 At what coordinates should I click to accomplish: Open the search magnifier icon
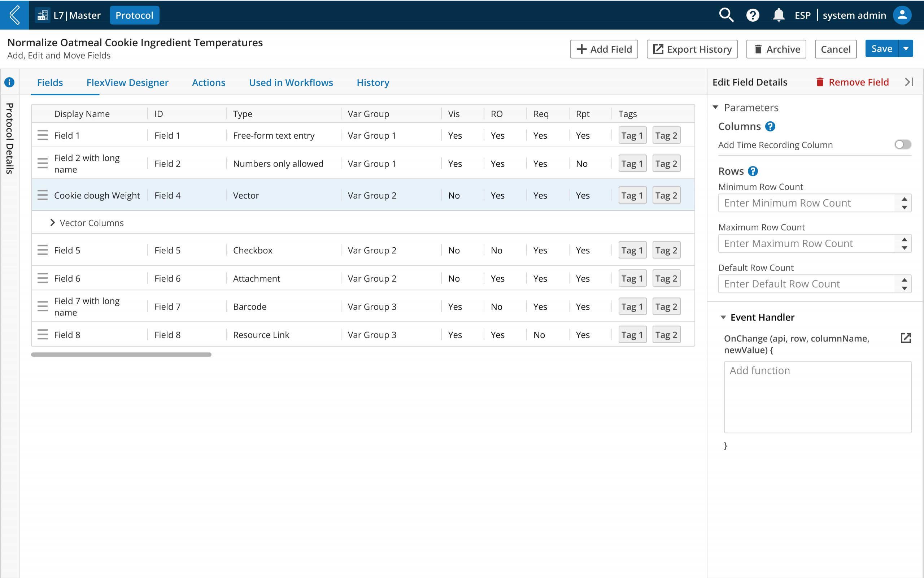726,15
